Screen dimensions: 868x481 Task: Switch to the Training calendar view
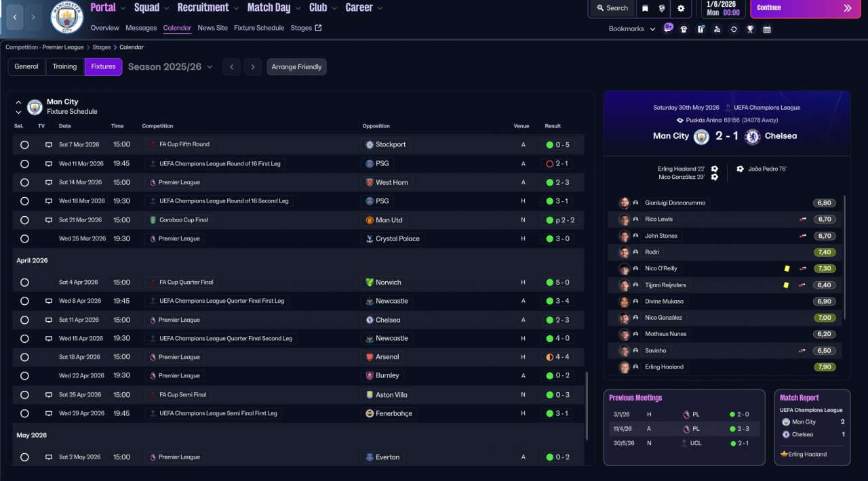pyautogui.click(x=64, y=66)
